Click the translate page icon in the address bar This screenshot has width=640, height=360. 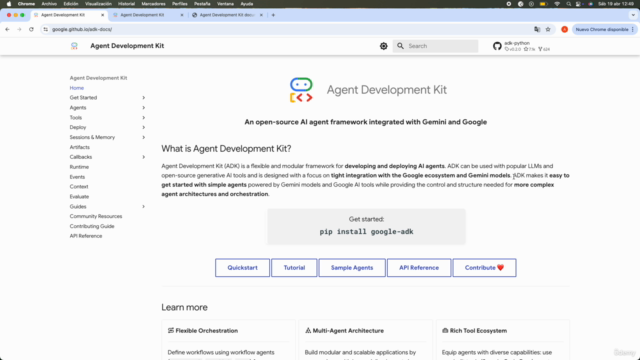(537, 29)
